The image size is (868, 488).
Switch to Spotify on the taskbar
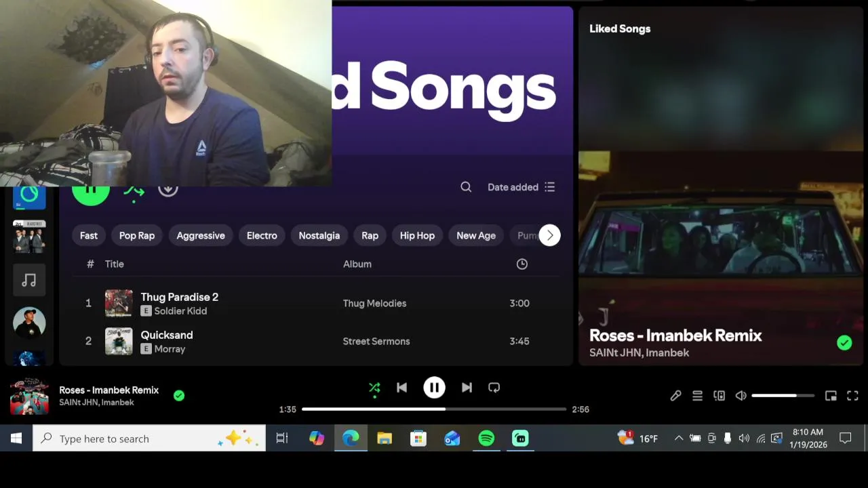(x=486, y=439)
